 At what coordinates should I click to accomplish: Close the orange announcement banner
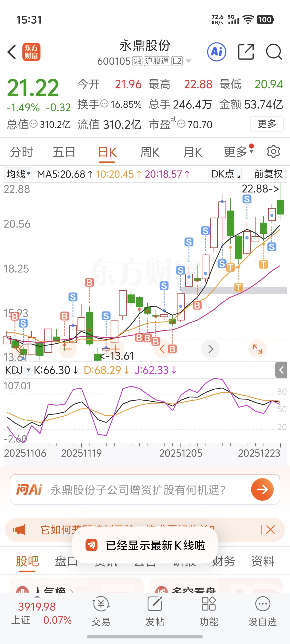tap(270, 529)
